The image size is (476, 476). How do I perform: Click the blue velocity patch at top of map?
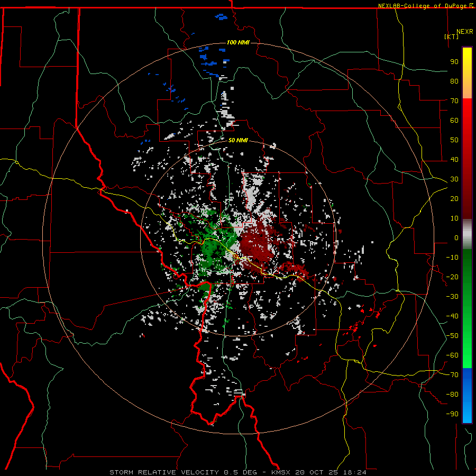click(221, 17)
